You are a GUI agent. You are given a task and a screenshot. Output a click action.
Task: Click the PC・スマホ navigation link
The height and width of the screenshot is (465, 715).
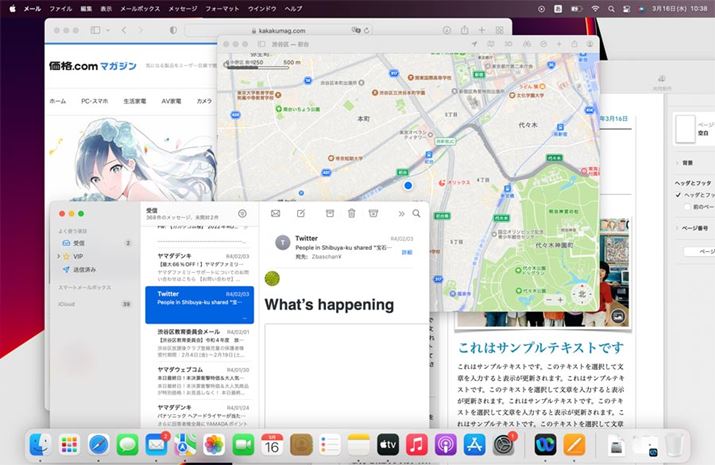(x=94, y=102)
